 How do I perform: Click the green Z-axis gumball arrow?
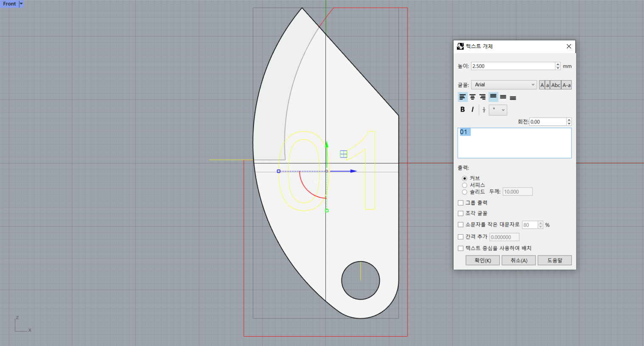click(x=327, y=145)
